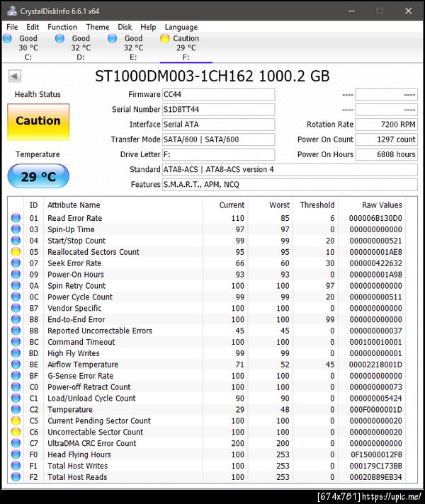
Task: Click status icon for UltraDMA CRC Error Count
Action: pyautogui.click(x=16, y=443)
